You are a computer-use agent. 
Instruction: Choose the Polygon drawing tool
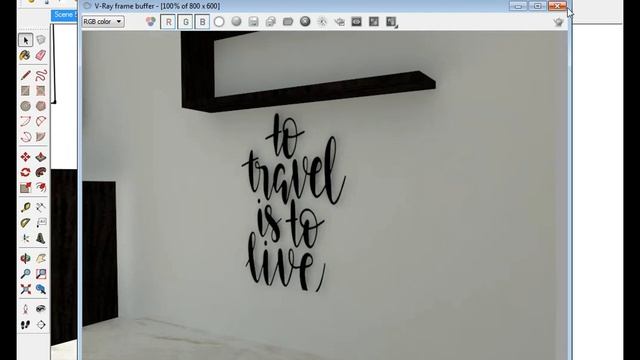[41, 106]
